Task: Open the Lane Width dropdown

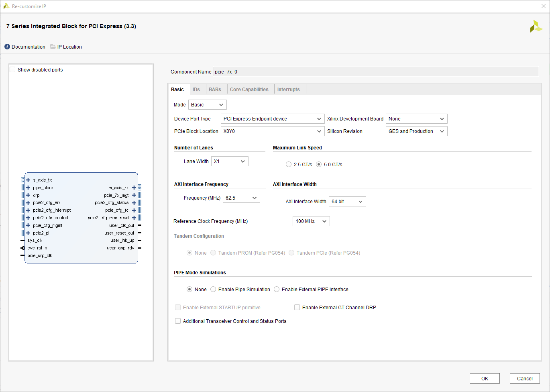Action: tap(230, 161)
